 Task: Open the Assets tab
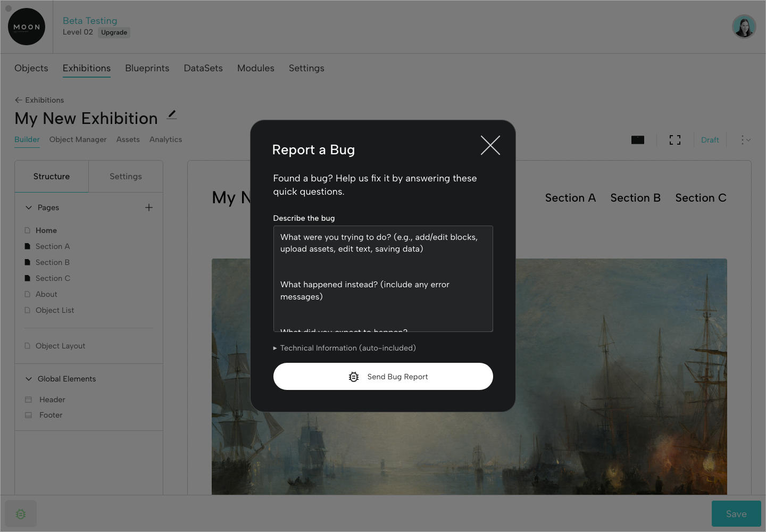click(128, 139)
